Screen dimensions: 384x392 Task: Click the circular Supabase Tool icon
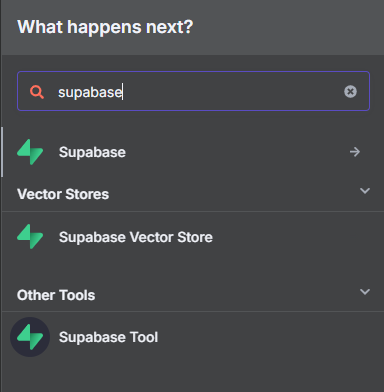30,337
